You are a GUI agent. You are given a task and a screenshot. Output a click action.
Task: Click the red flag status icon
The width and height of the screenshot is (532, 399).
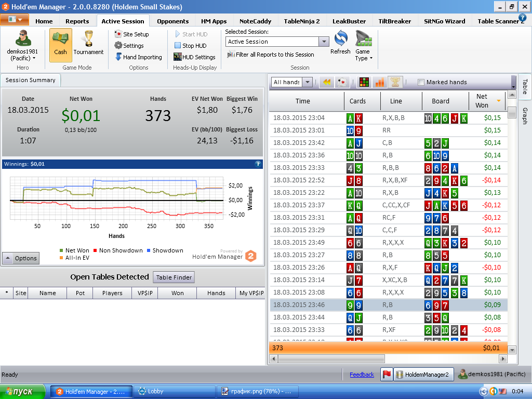click(387, 374)
